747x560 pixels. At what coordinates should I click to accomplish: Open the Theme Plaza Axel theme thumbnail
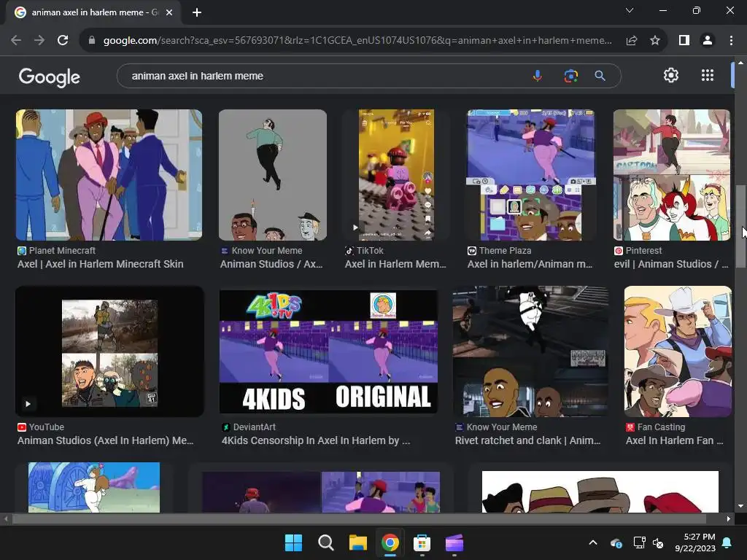pyautogui.click(x=531, y=175)
